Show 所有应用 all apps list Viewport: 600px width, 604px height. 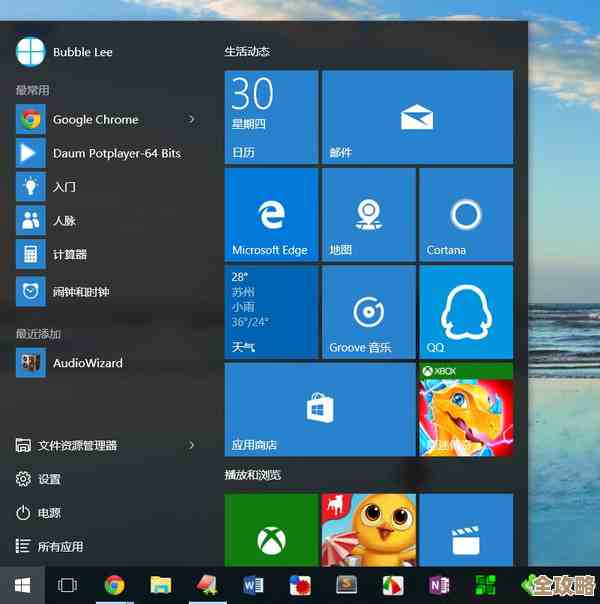coord(49,546)
